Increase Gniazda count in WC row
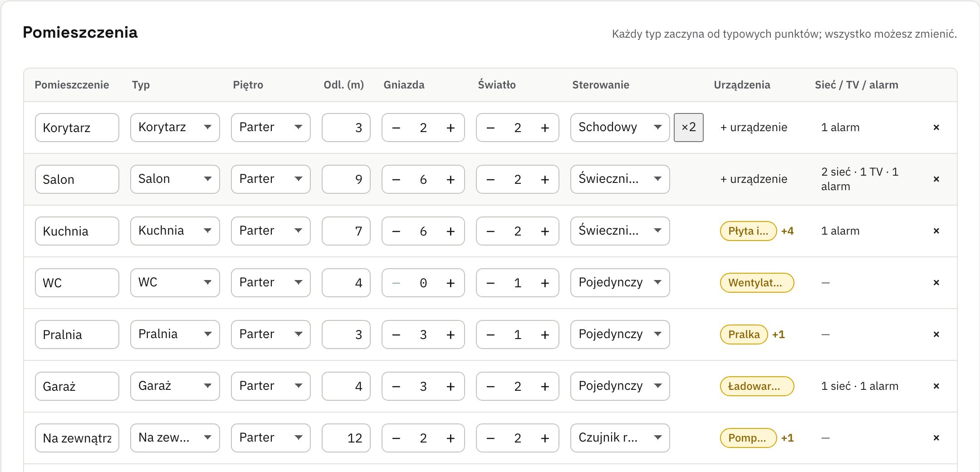Screen dimensions: 980x472 [451, 283]
